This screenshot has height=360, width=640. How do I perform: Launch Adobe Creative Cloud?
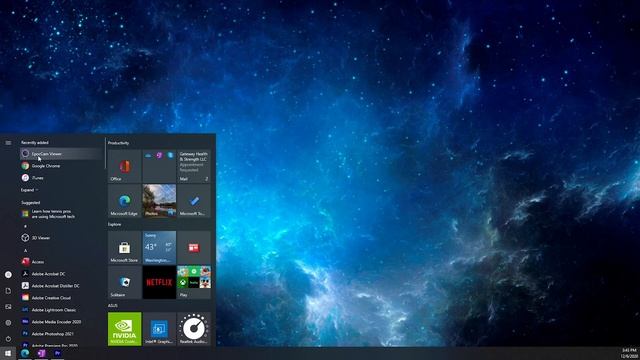[x=61, y=298]
